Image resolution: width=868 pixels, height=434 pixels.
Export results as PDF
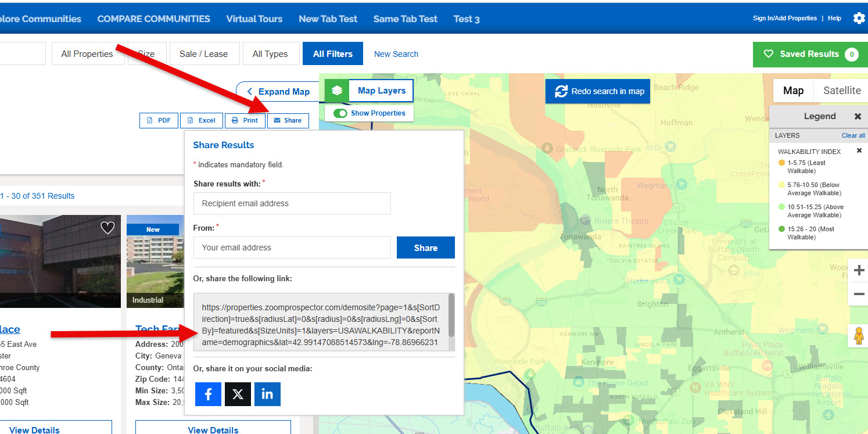tap(159, 120)
